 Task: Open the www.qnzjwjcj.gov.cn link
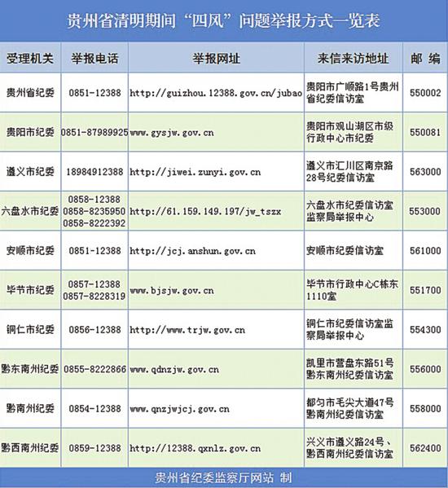(179, 409)
